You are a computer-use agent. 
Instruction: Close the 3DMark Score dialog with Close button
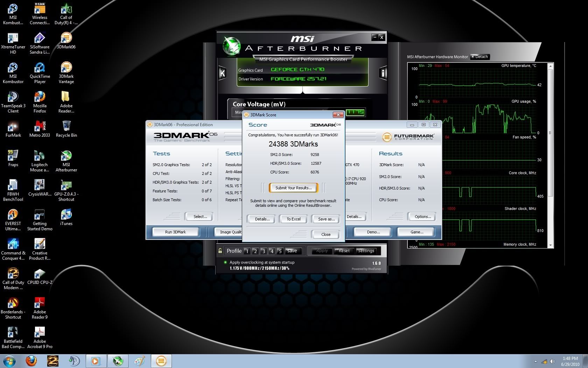pyautogui.click(x=326, y=234)
